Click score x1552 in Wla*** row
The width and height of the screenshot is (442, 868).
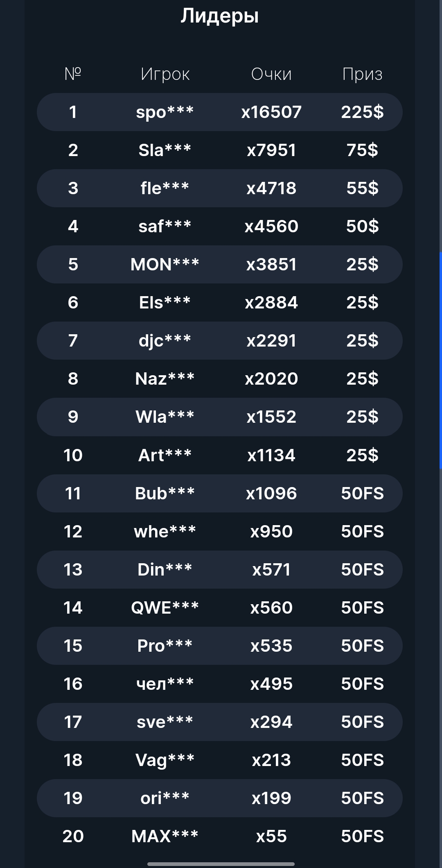point(271,417)
